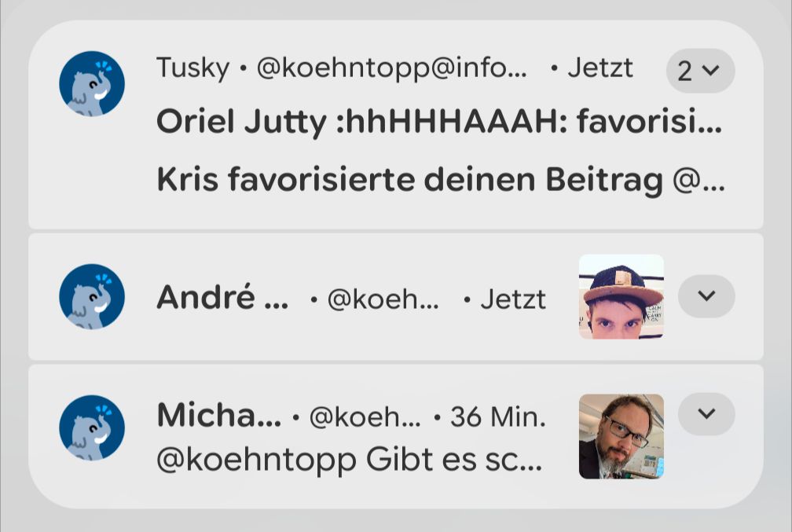
Task: Tap the @koeh... account label in André row
Action: (x=383, y=299)
